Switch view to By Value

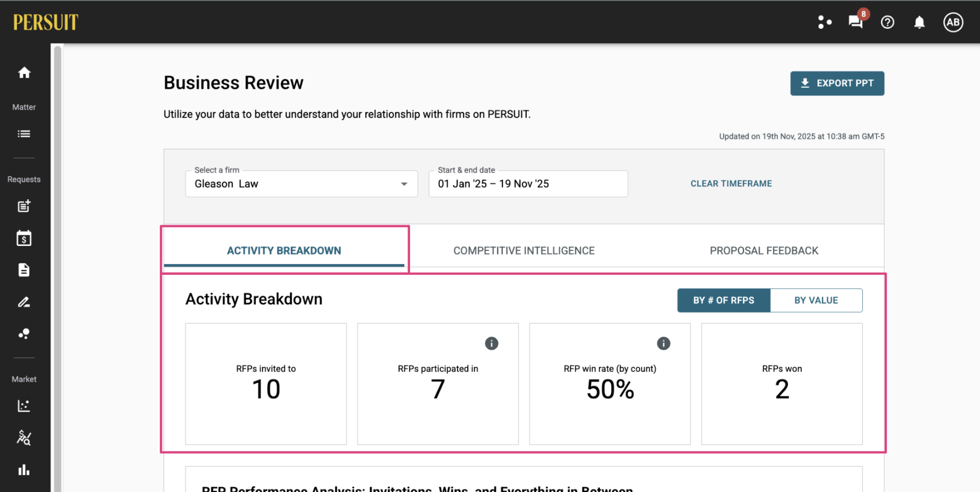[x=816, y=300]
